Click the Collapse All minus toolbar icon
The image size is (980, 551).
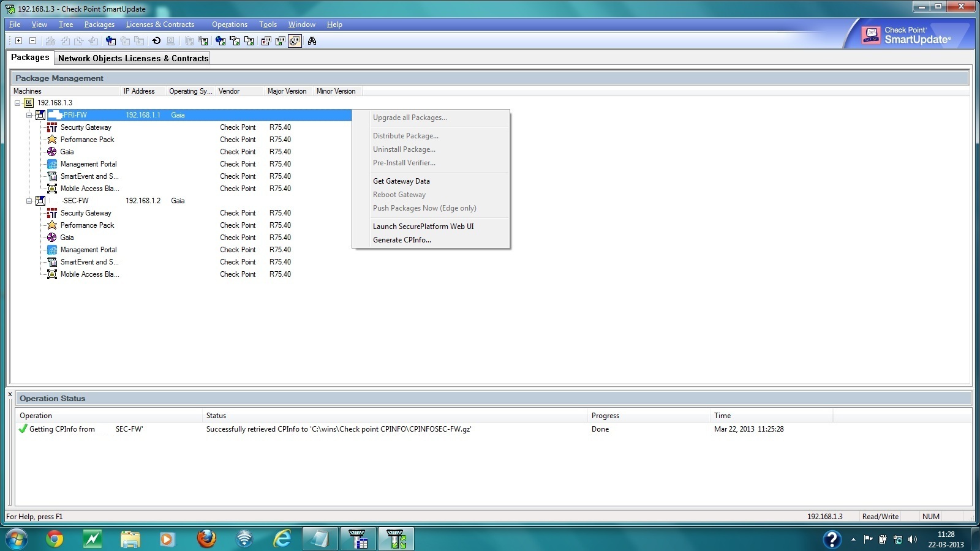point(33,41)
